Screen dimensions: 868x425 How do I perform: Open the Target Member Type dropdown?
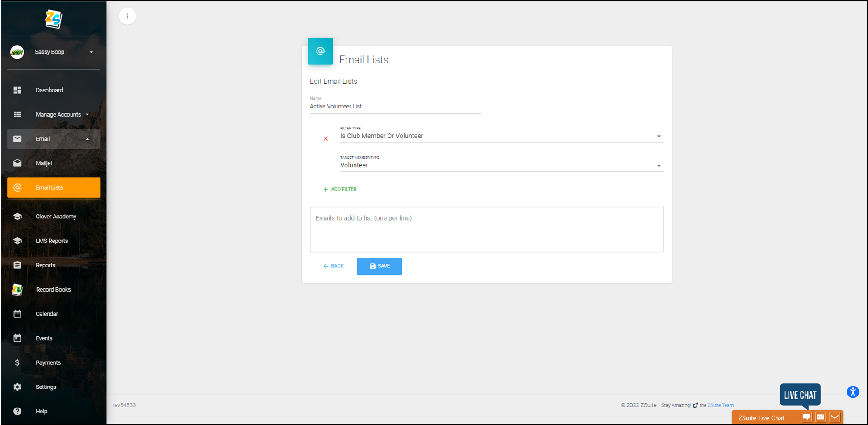(x=501, y=166)
